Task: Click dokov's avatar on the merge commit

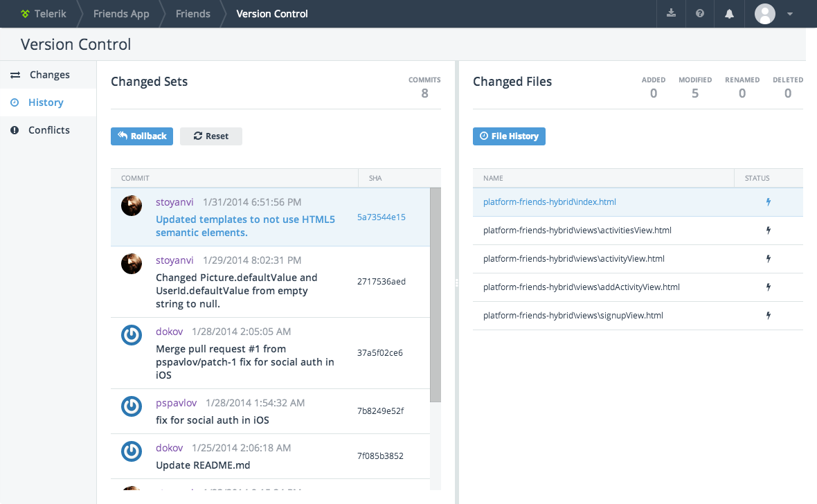Action: [x=132, y=335]
